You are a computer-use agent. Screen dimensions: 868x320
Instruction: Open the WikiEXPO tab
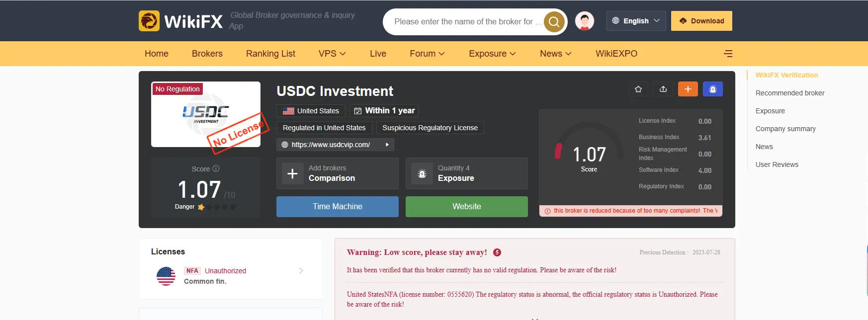[616, 54]
